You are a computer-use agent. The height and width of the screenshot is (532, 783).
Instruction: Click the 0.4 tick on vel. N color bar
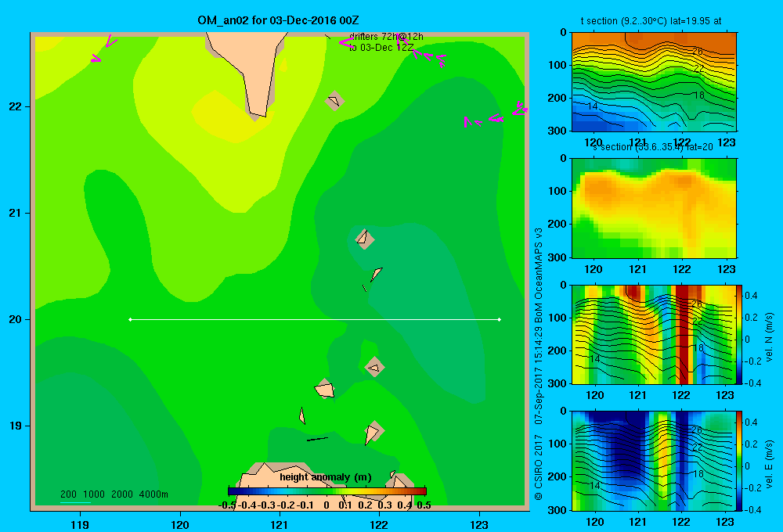[751, 296]
